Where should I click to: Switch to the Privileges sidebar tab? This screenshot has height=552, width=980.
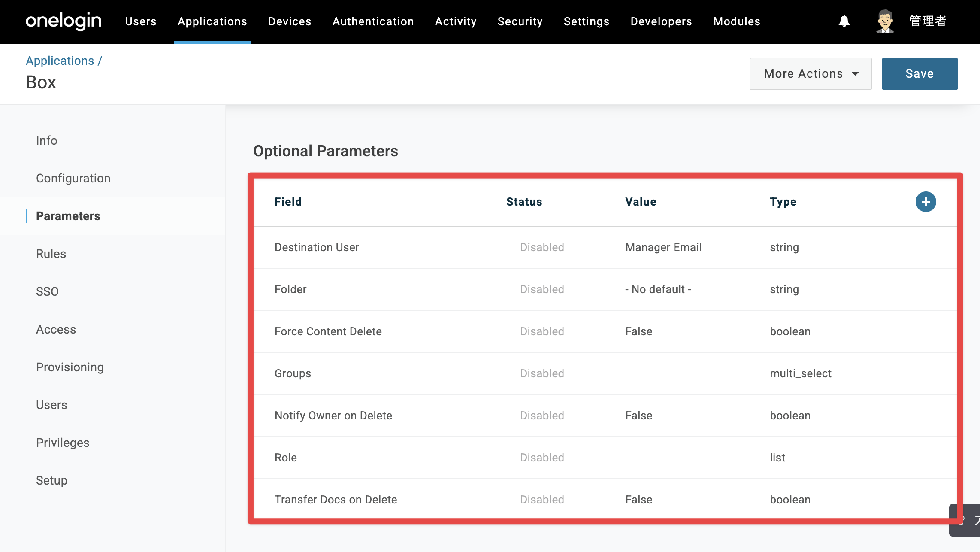click(63, 443)
